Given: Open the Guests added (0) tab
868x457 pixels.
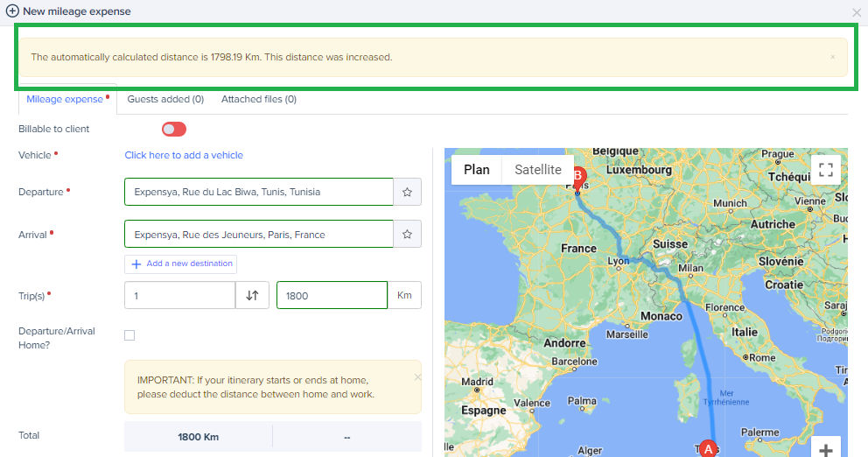Looking at the screenshot, I should point(165,100).
